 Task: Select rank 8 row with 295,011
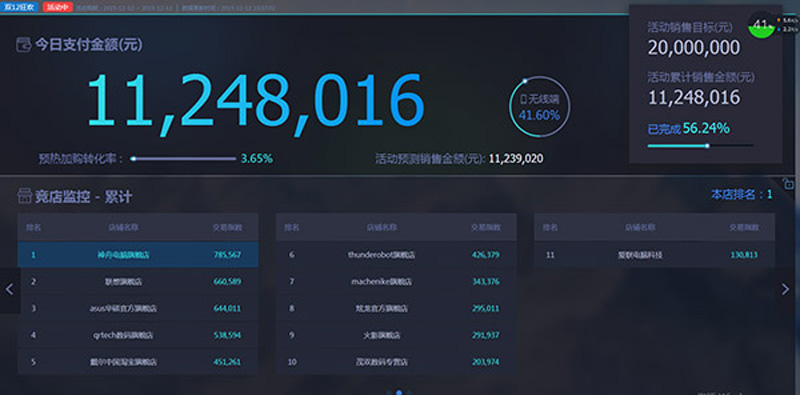[x=396, y=308]
